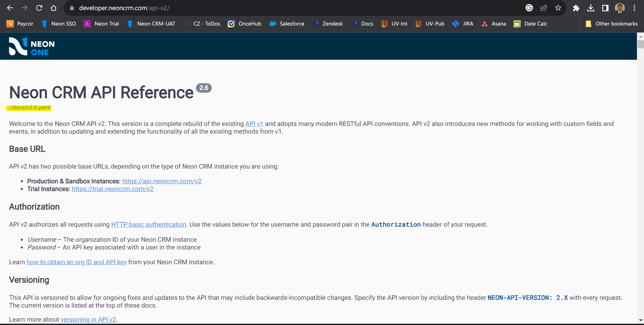Click the scrollbar up arrow
644x325 pixels.
[641, 36]
